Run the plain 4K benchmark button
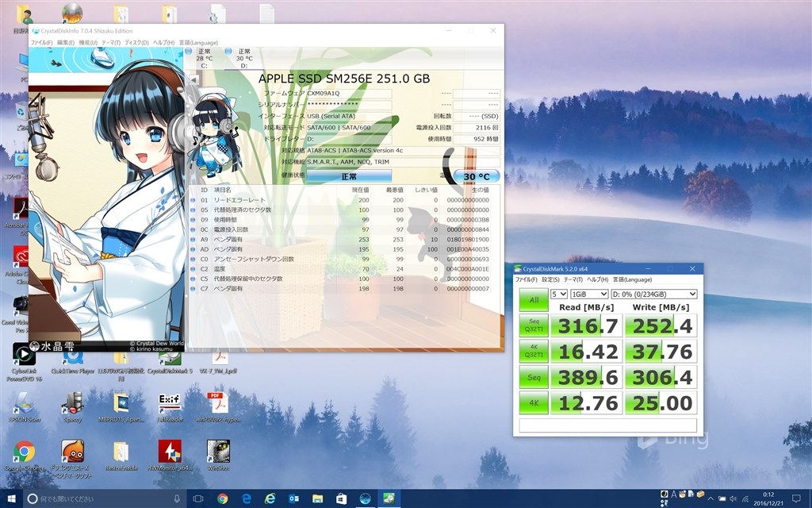Image resolution: width=812 pixels, height=508 pixels. tap(534, 402)
